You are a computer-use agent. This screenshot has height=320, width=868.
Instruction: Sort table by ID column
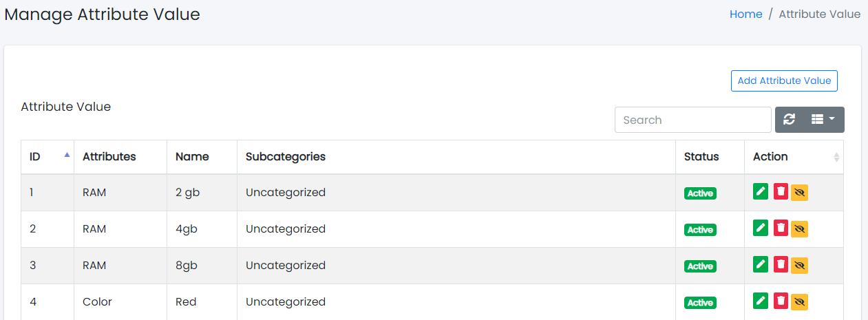[47, 157]
